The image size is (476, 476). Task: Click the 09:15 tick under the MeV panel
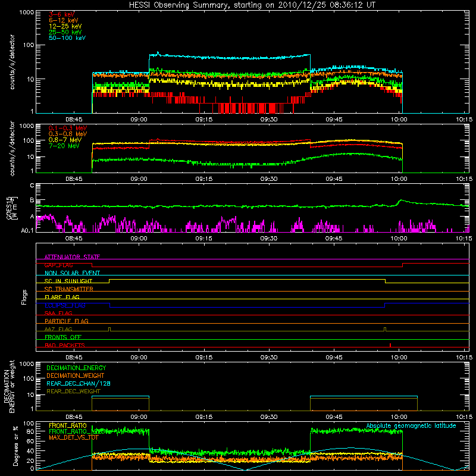[x=203, y=179]
